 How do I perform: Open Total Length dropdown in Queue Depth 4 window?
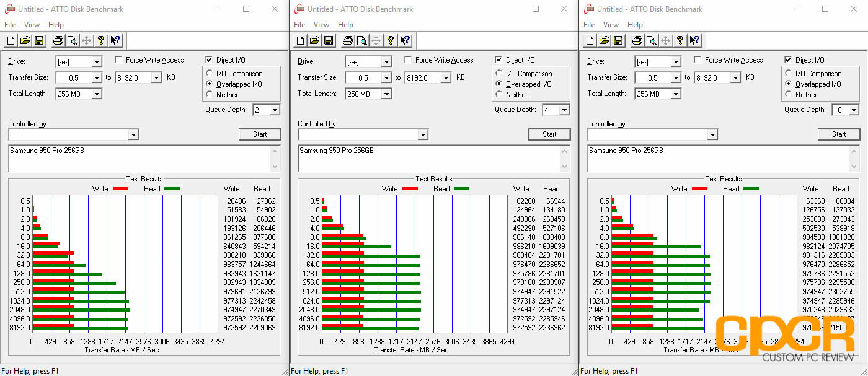tap(386, 94)
